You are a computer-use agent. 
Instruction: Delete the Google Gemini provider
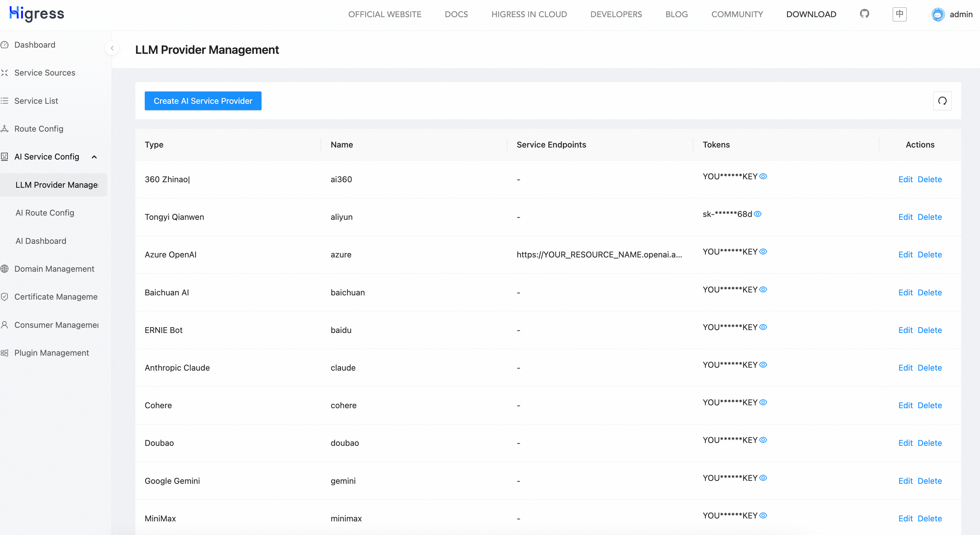click(x=929, y=481)
